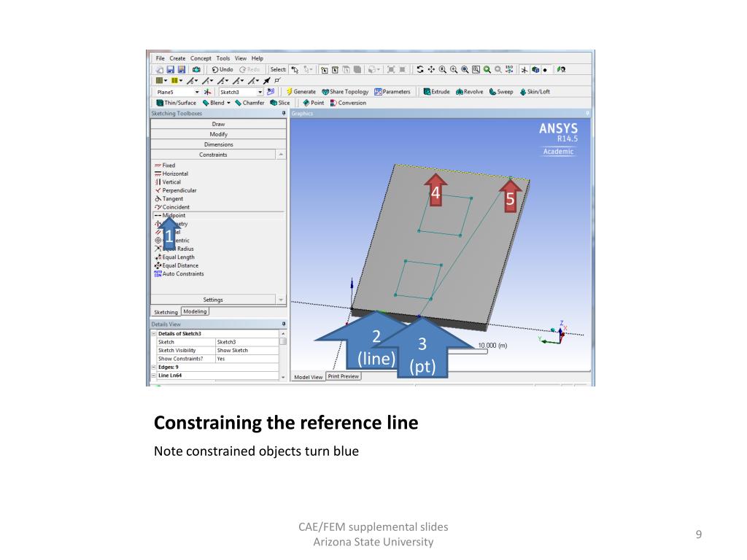Expand the Dimensions toolbox
Viewport: 747px width, 560px height.
(x=219, y=144)
